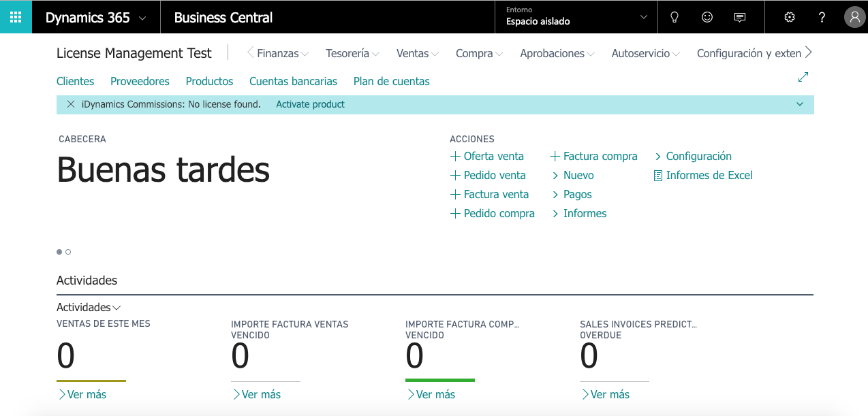Expand the notification bar chevron
The height and width of the screenshot is (416, 868).
[800, 104]
